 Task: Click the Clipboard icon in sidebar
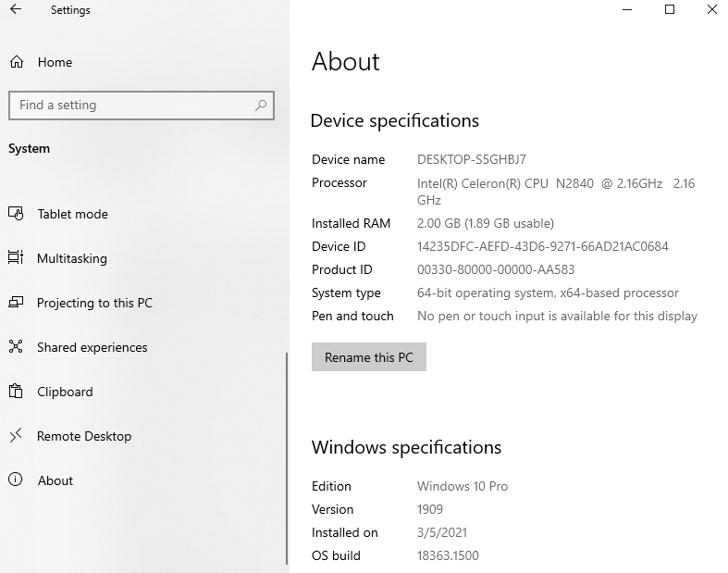tap(16, 392)
